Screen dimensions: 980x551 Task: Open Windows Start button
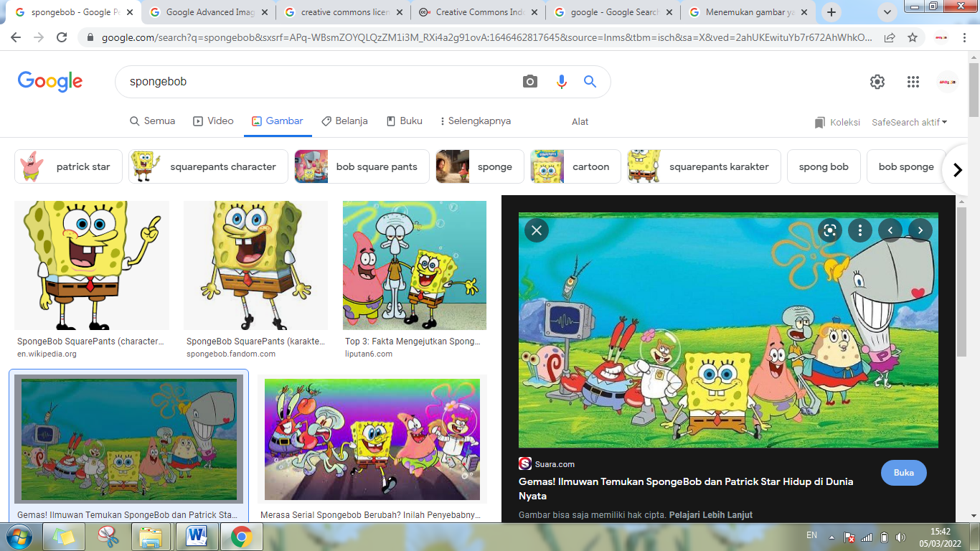click(18, 537)
